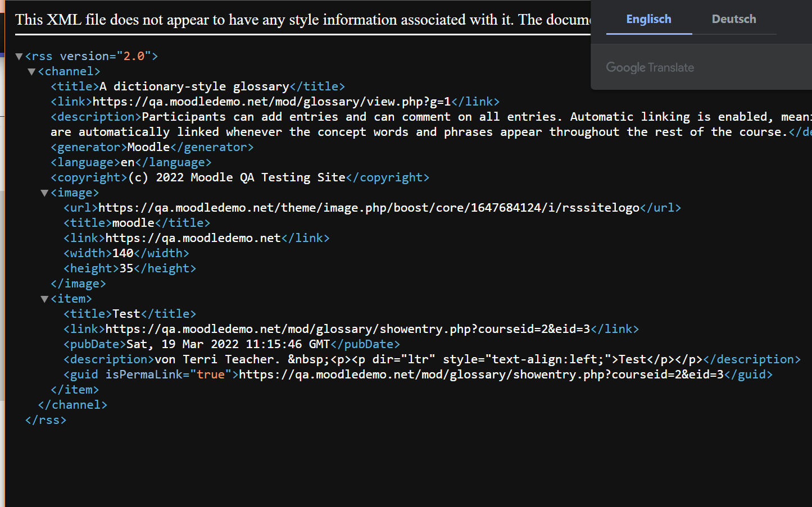Click the glossary view.php?g=1 link text
Screen dimensions: 812x507
(x=271, y=102)
